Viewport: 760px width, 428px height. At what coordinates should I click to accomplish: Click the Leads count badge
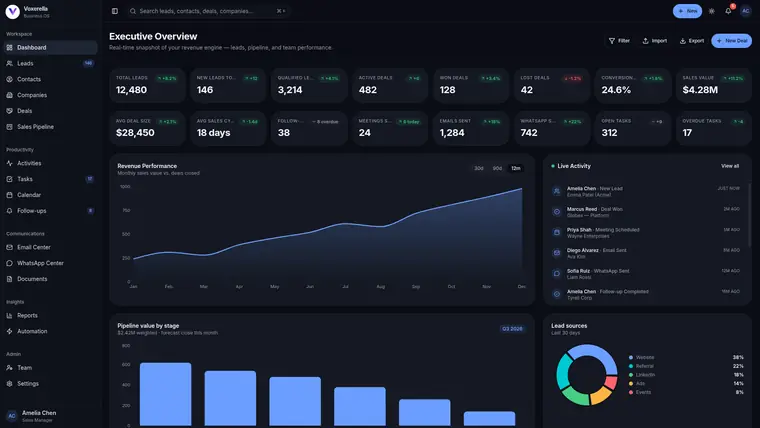pos(88,63)
